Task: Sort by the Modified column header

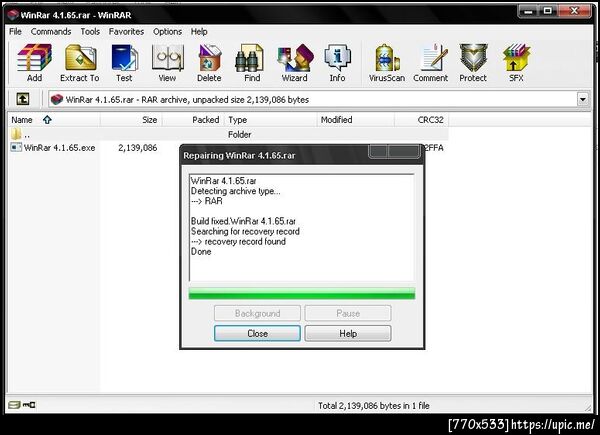Action: [355, 120]
